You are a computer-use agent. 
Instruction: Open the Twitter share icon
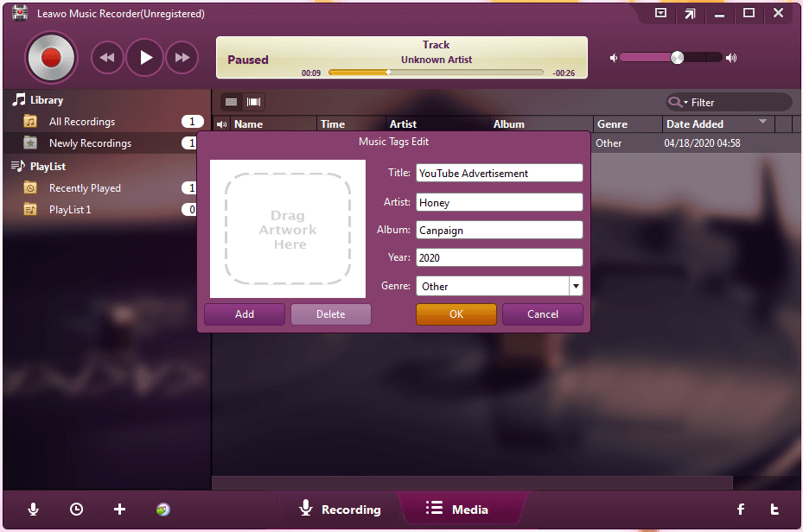(774, 509)
